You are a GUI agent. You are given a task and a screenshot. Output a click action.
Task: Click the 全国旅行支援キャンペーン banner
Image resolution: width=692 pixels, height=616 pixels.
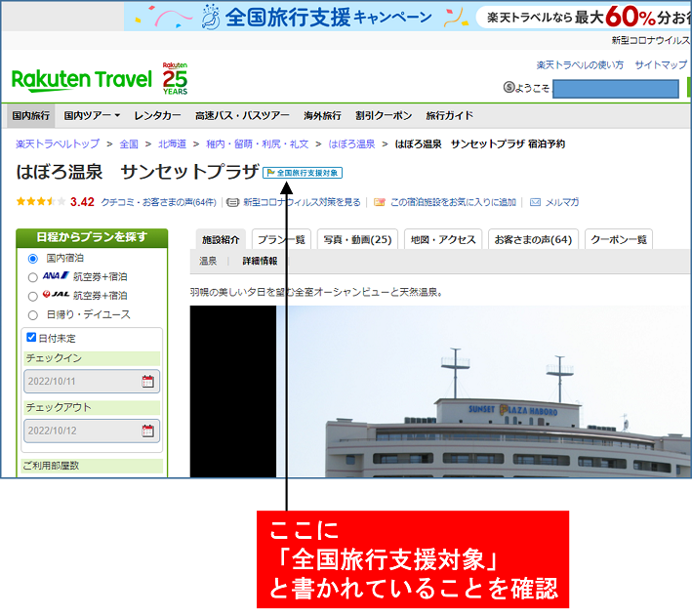pyautogui.click(x=408, y=16)
